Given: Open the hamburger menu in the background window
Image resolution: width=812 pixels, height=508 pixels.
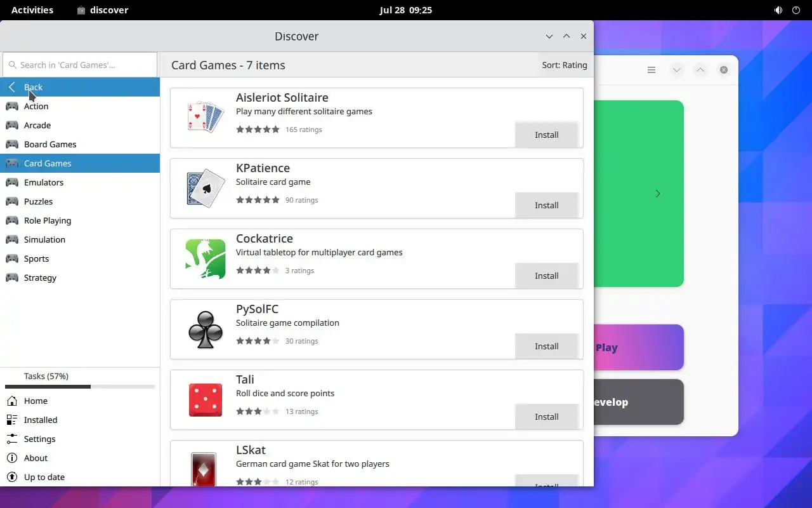Looking at the screenshot, I should (x=652, y=70).
